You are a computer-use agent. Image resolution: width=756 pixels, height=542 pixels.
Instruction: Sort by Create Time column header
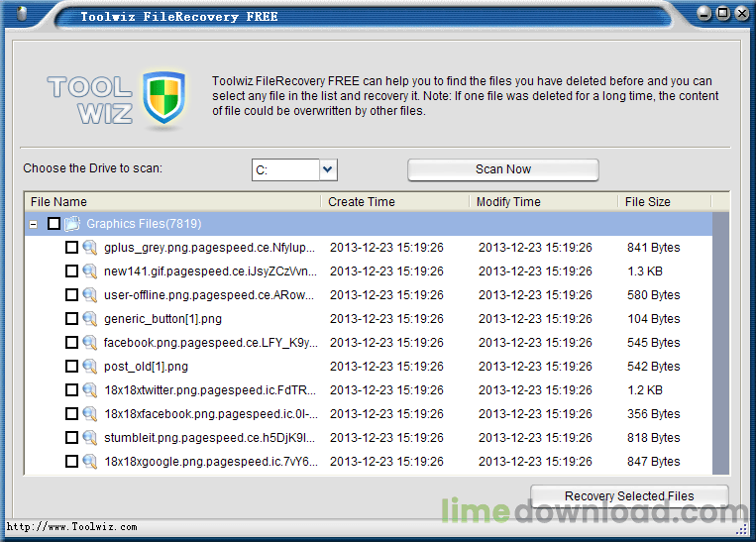pyautogui.click(x=394, y=201)
